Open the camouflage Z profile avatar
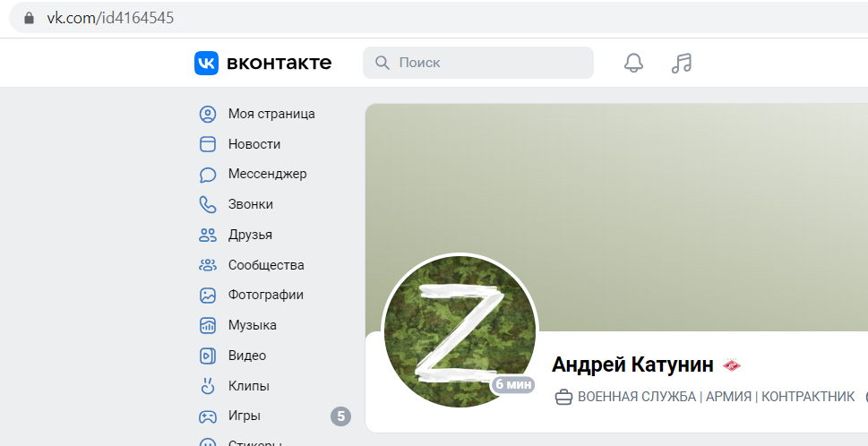Viewport: 868px width, 446px height. (460, 331)
